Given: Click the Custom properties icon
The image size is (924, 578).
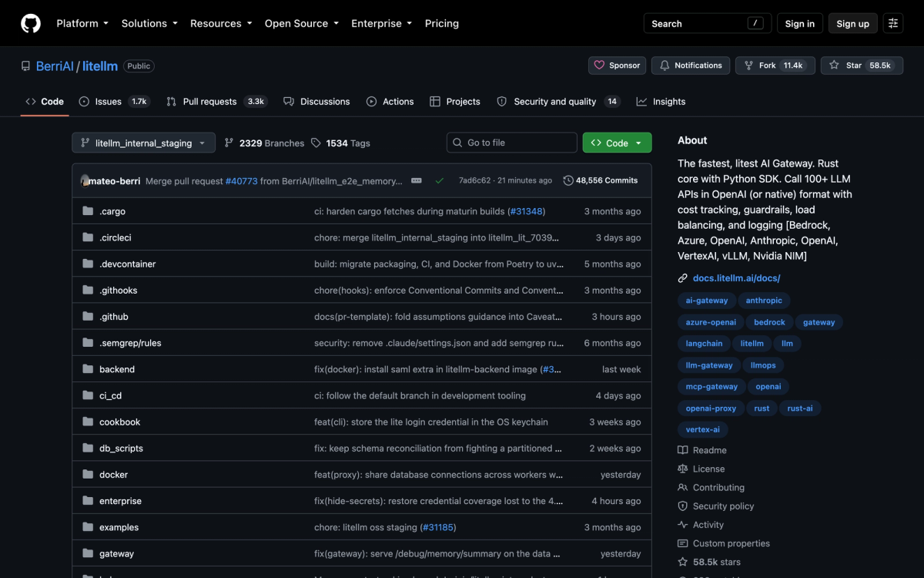Looking at the screenshot, I should (x=683, y=543).
